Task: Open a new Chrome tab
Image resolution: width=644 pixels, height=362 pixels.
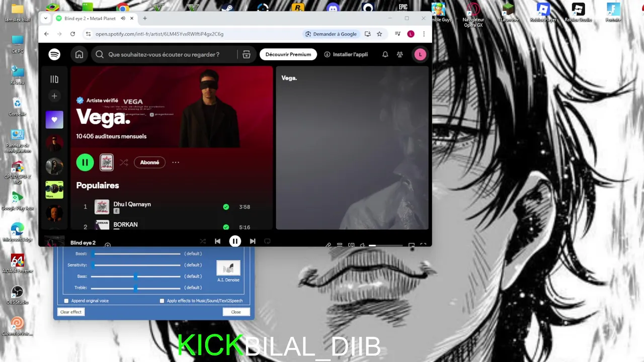Action: (145, 19)
